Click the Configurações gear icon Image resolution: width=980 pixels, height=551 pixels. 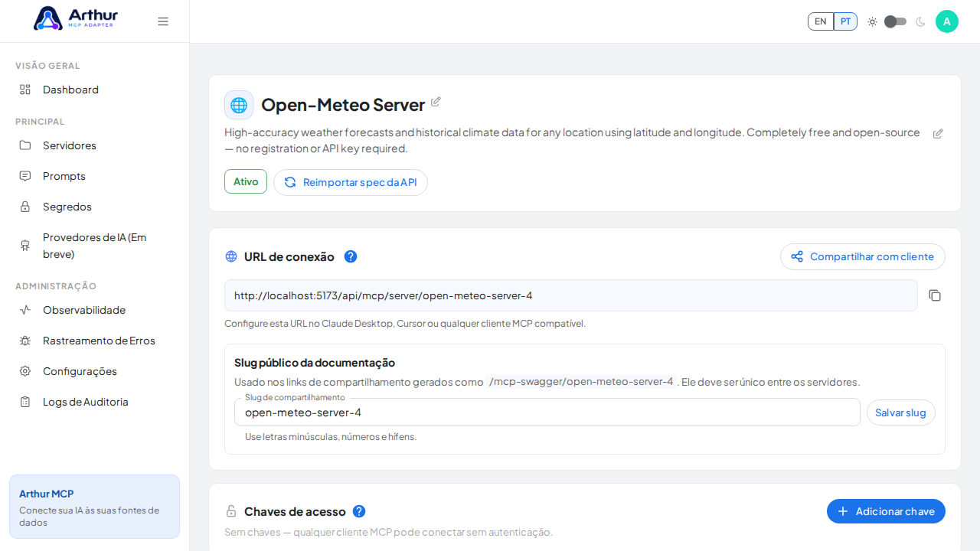(25, 371)
